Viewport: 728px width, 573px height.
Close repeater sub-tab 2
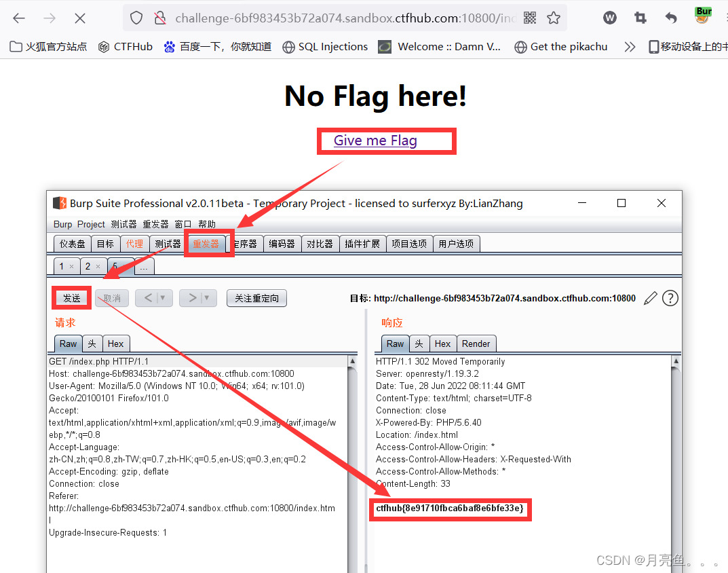[x=98, y=266]
